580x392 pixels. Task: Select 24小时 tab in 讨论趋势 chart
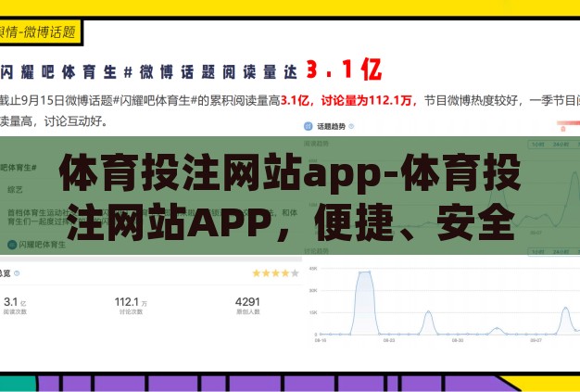click(561, 252)
